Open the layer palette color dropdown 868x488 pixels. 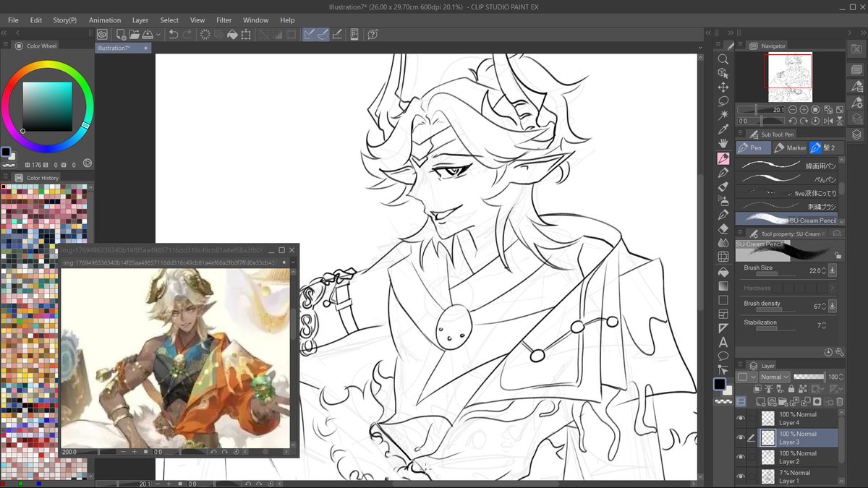click(747, 377)
